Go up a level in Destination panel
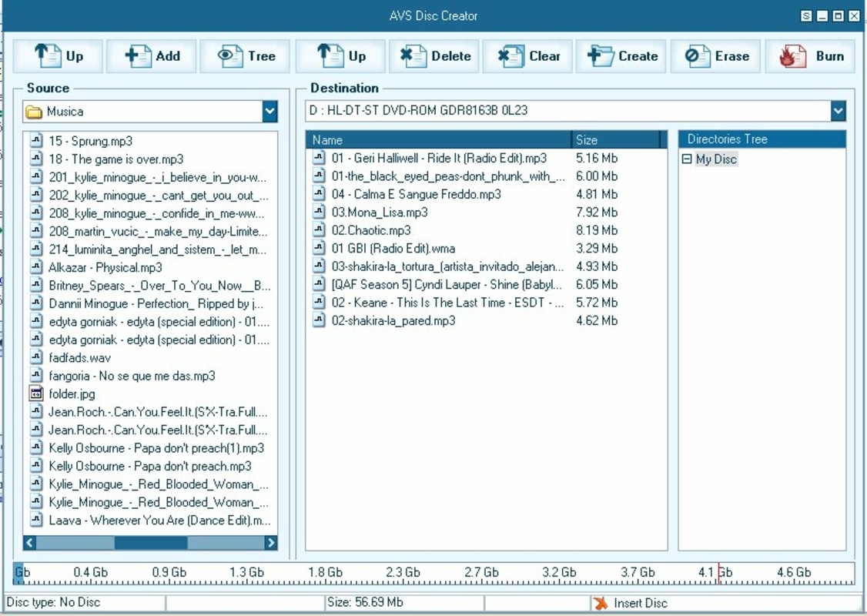The image size is (867, 616). [x=340, y=56]
